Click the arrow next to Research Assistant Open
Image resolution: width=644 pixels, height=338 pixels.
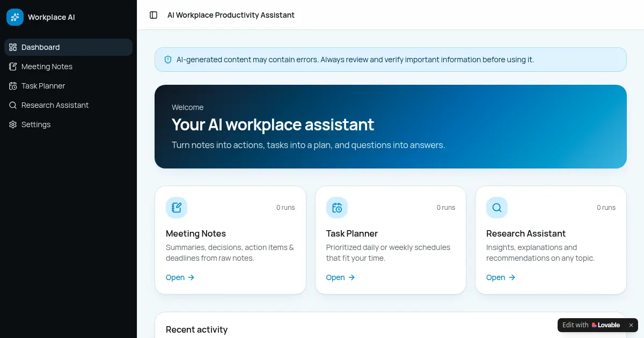tap(512, 277)
